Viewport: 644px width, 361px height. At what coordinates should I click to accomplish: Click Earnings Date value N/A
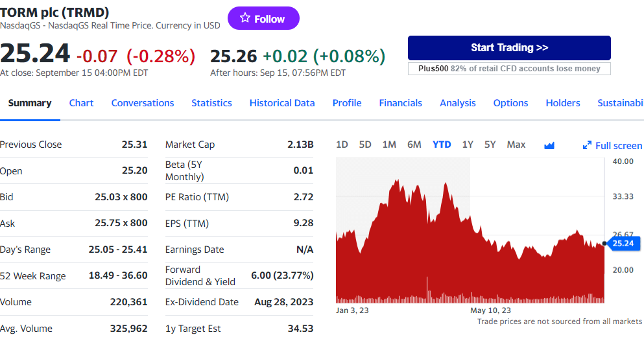point(305,250)
